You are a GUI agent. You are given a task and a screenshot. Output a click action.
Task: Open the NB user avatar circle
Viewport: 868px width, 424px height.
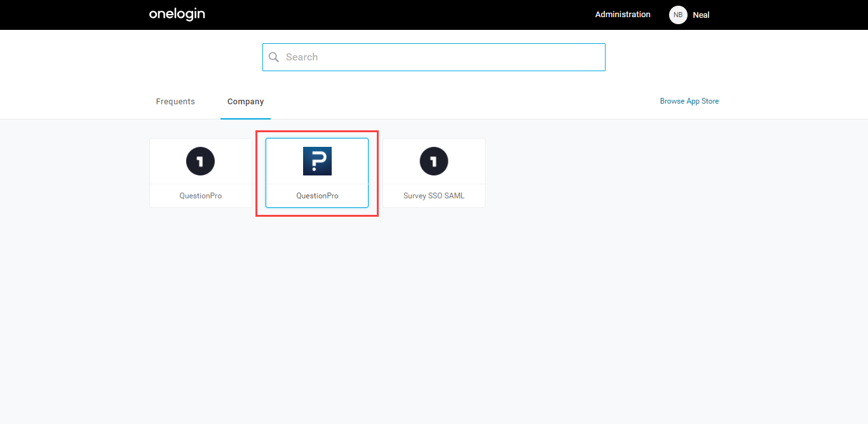point(677,15)
